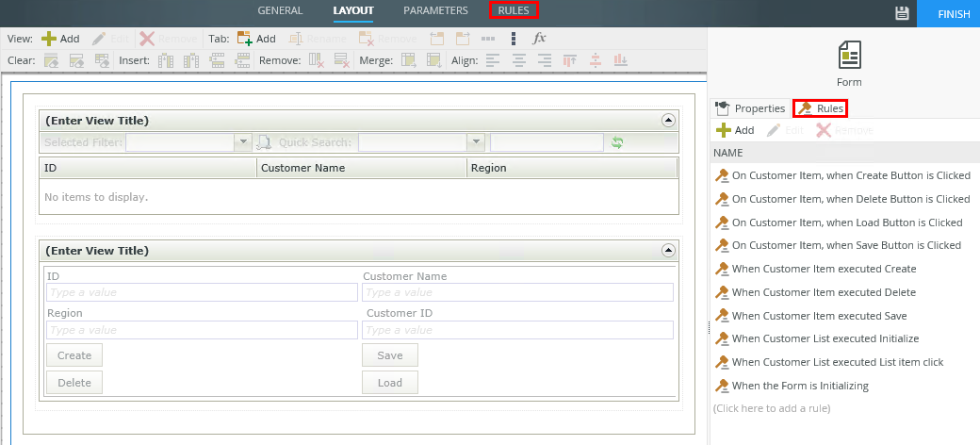Click the Customer Name input field
Image resolution: width=980 pixels, height=445 pixels.
[x=517, y=293]
